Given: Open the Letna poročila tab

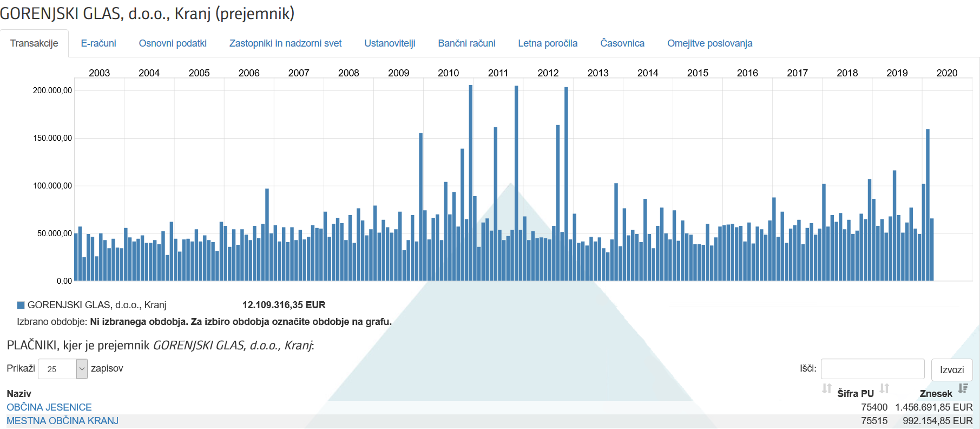Looking at the screenshot, I should [x=548, y=43].
